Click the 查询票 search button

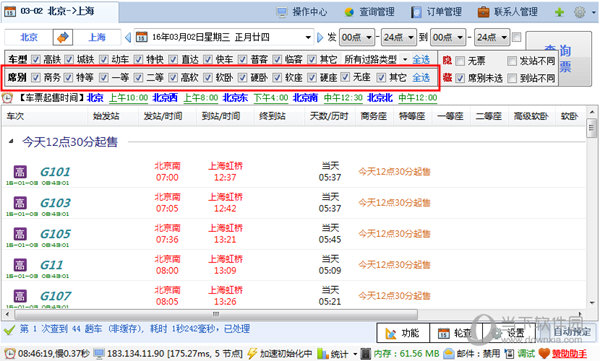coord(558,59)
